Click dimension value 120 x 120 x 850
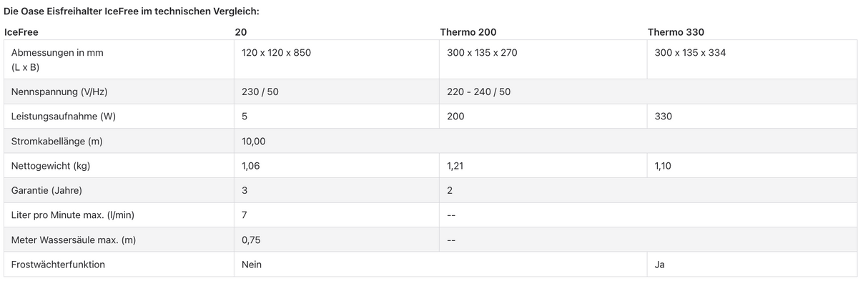Screen dimensions: 868x291 point(277,53)
